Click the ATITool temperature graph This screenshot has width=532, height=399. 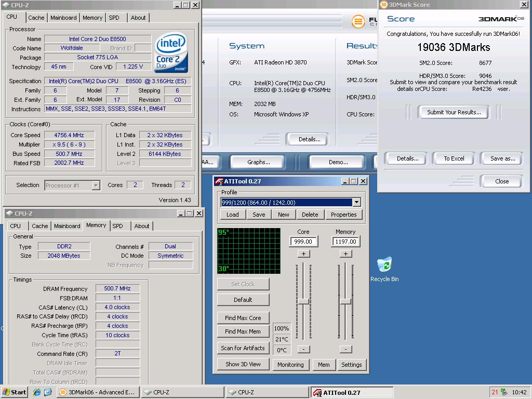249,251
